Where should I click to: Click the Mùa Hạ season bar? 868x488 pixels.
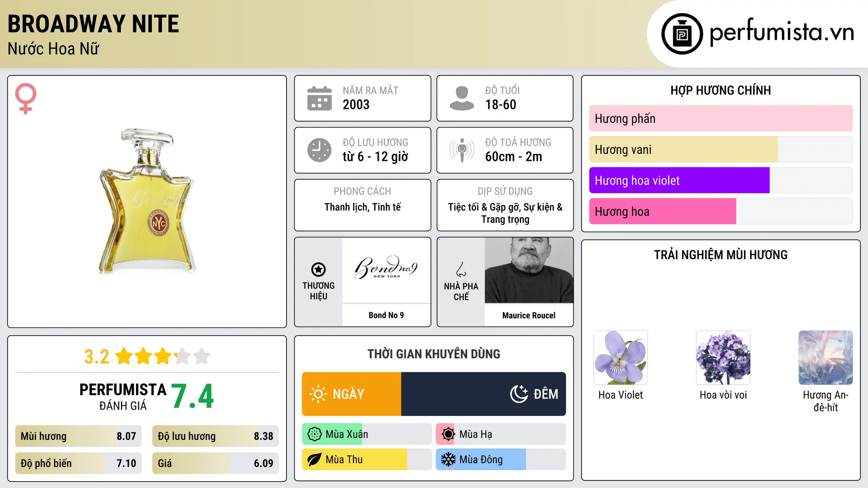click(501, 434)
